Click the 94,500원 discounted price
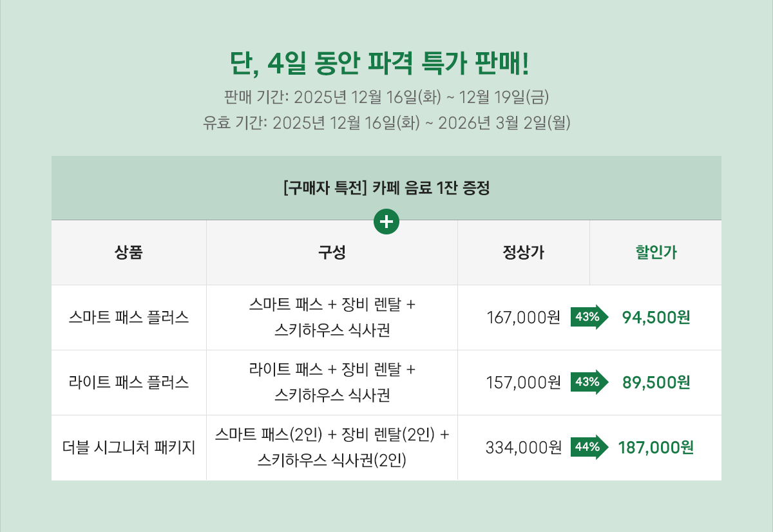Image resolution: width=773 pixels, height=532 pixels. [x=656, y=318]
